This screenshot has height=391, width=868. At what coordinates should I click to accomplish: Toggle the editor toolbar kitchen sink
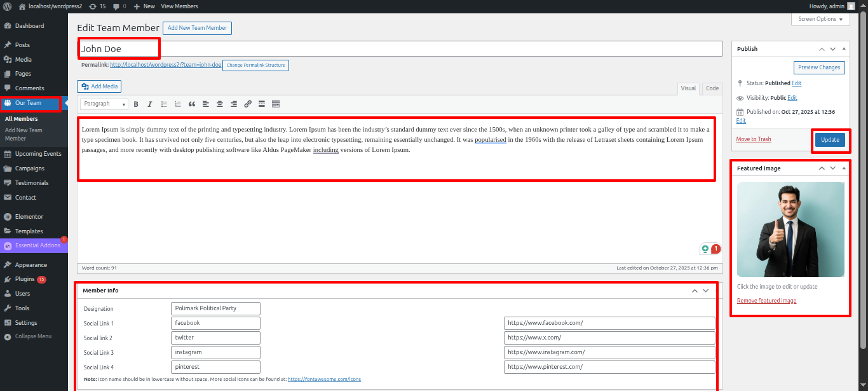(276, 104)
